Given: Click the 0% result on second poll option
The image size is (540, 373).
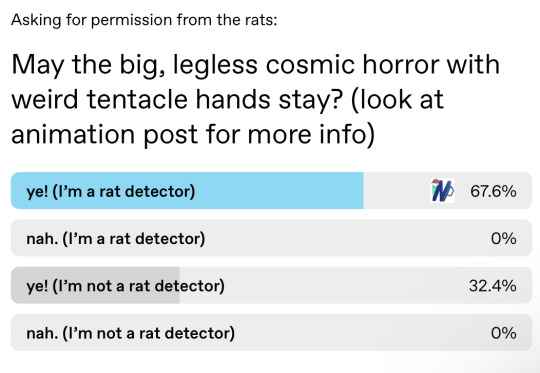Looking at the screenshot, I should pyautogui.click(x=503, y=238).
